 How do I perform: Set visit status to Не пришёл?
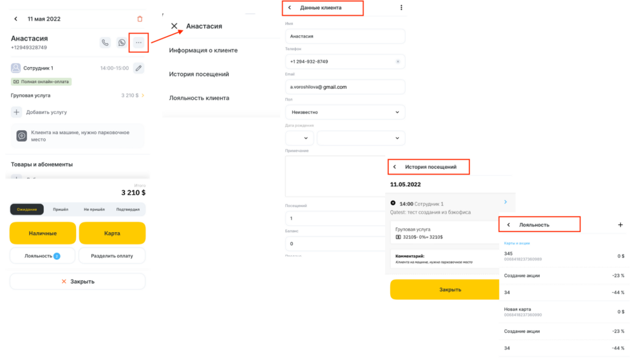point(94,210)
